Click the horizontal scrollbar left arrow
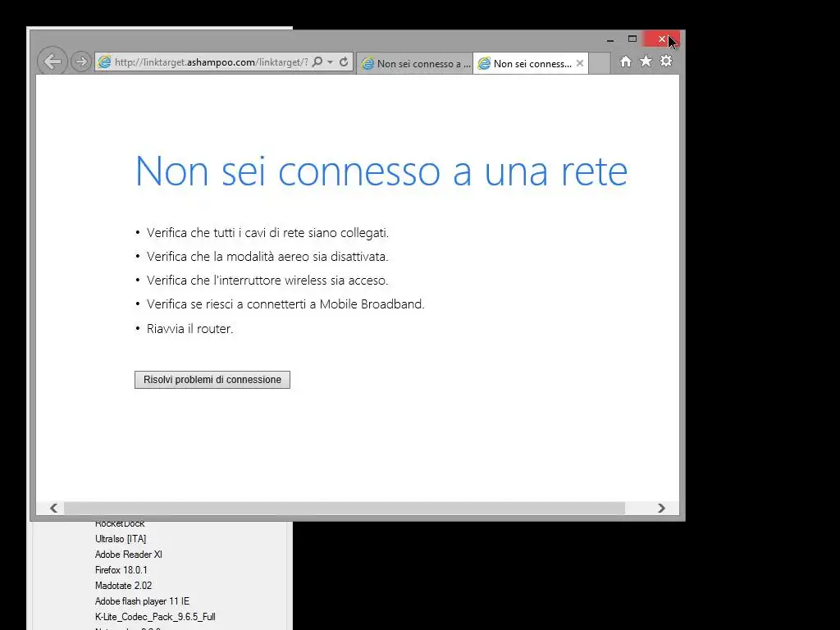The height and width of the screenshot is (630, 840). coord(53,508)
